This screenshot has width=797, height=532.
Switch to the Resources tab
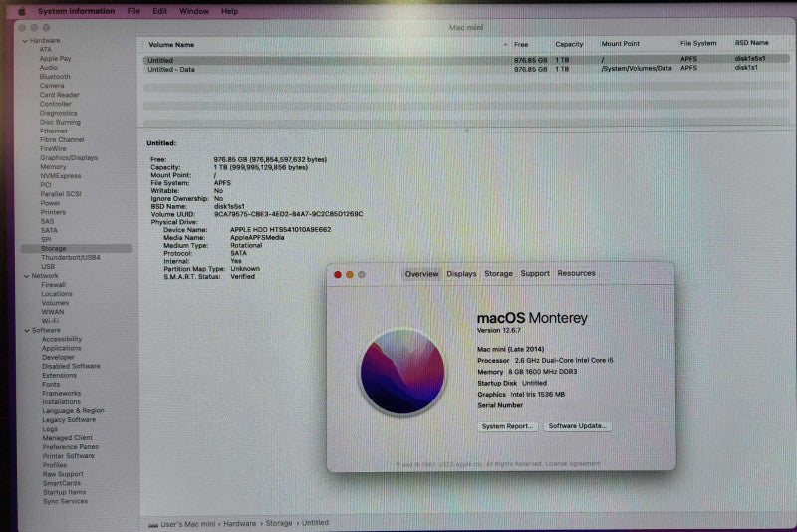[x=577, y=273]
